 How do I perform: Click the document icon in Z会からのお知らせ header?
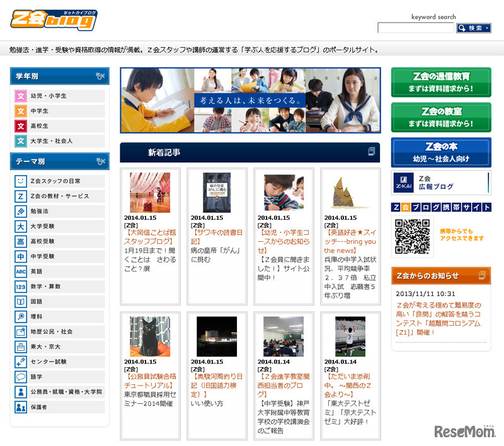coord(481,275)
